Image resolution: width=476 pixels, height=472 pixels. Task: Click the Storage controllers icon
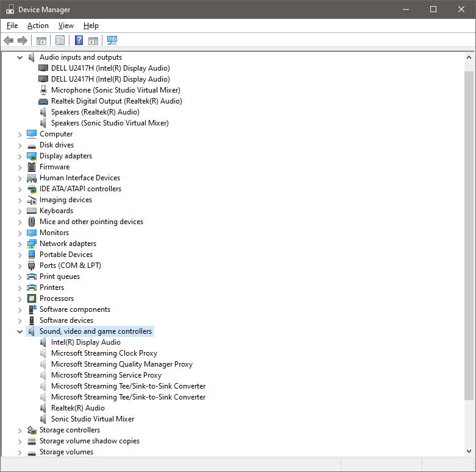pyautogui.click(x=32, y=430)
